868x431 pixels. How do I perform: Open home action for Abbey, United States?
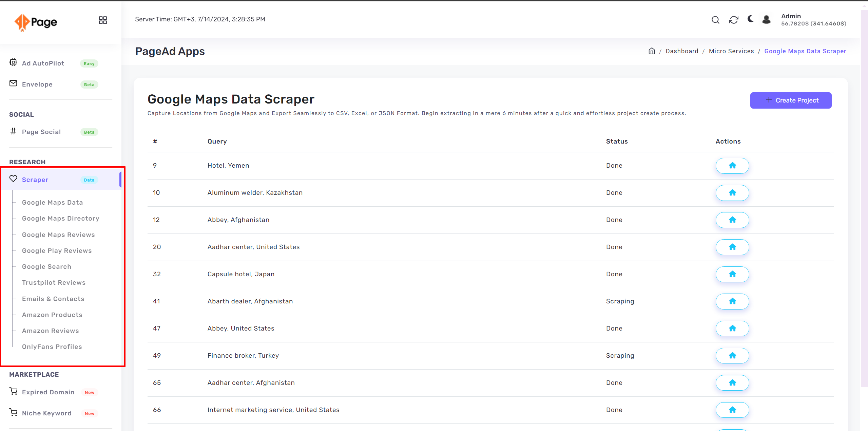point(732,329)
